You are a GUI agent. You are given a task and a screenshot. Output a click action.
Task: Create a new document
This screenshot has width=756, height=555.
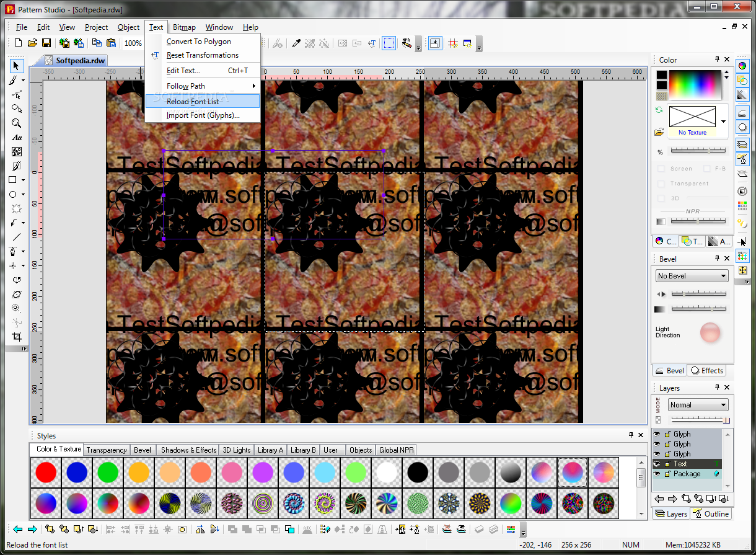[x=18, y=43]
